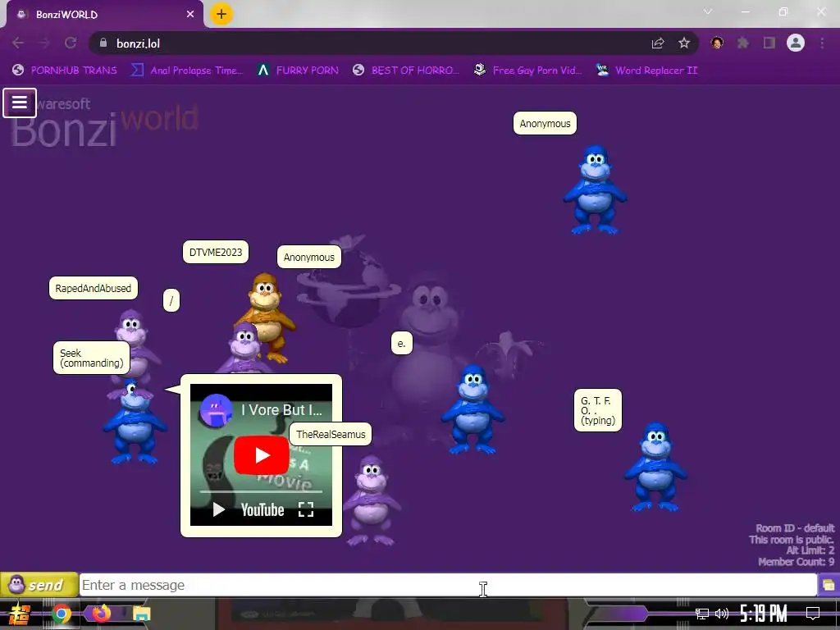This screenshot has width=840, height=630.
Task: Open the BonziWORLD hamburger menu
Action: tap(20, 103)
